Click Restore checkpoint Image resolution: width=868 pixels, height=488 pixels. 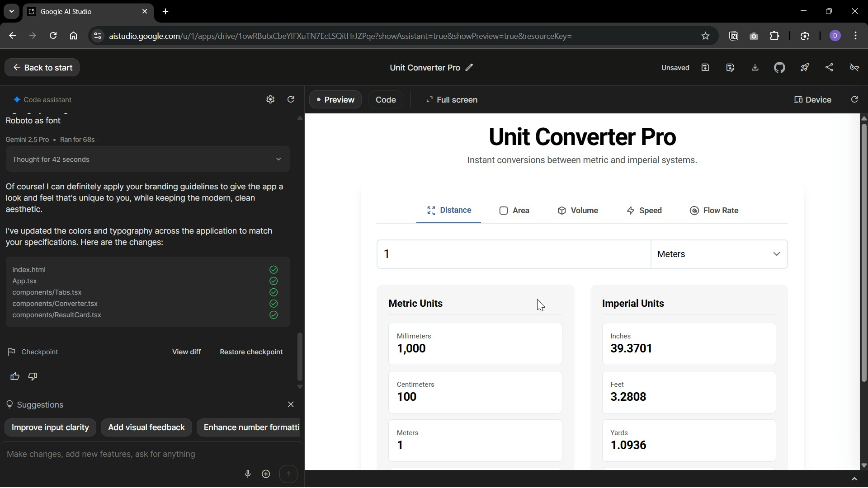[x=251, y=352]
